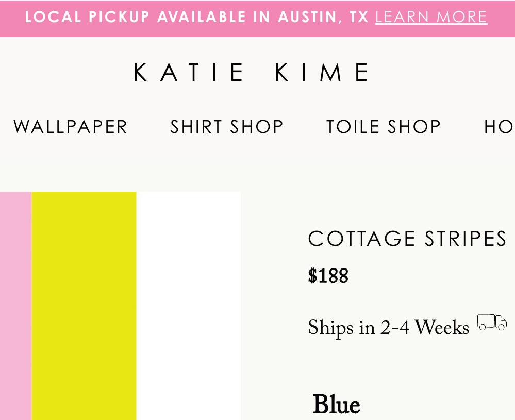Click the Ships in 2-4 Weeks text
The width and height of the screenshot is (515, 420).
[x=388, y=328]
